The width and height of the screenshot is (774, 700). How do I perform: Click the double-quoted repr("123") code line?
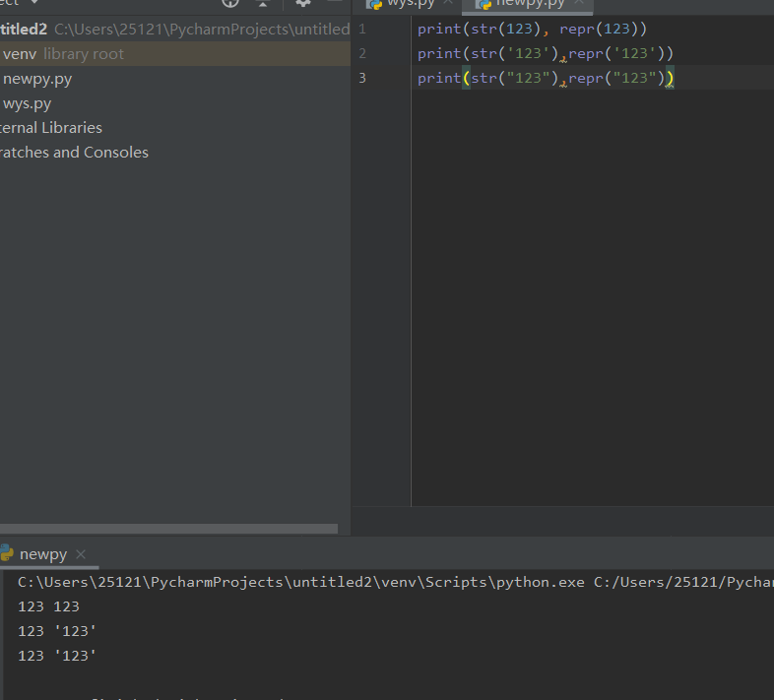pos(546,78)
